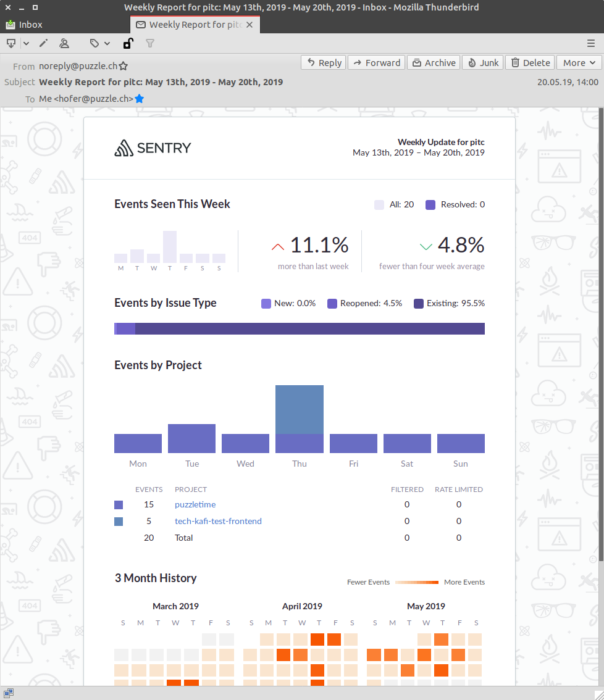Open the puzzletime project link
The image size is (604, 700).
[195, 504]
